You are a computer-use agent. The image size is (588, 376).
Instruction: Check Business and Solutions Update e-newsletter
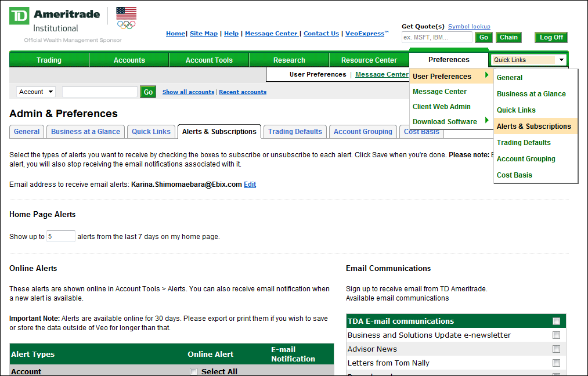pyautogui.click(x=556, y=335)
